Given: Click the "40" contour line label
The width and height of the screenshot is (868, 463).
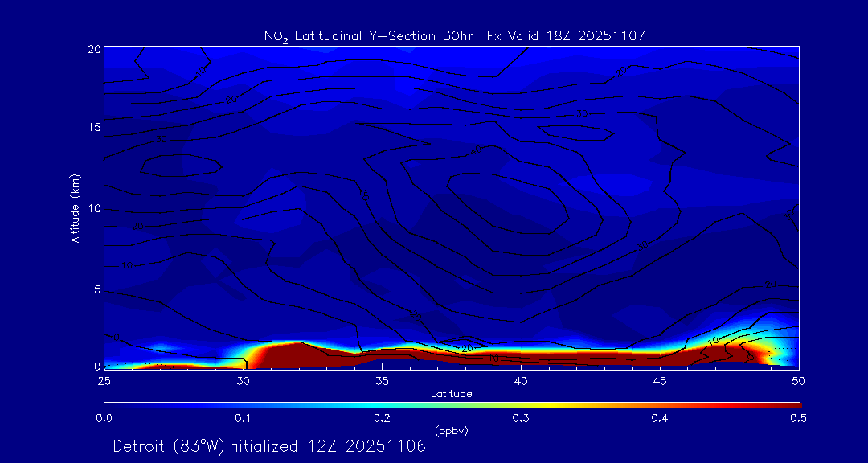Looking at the screenshot, I should 476,150.
